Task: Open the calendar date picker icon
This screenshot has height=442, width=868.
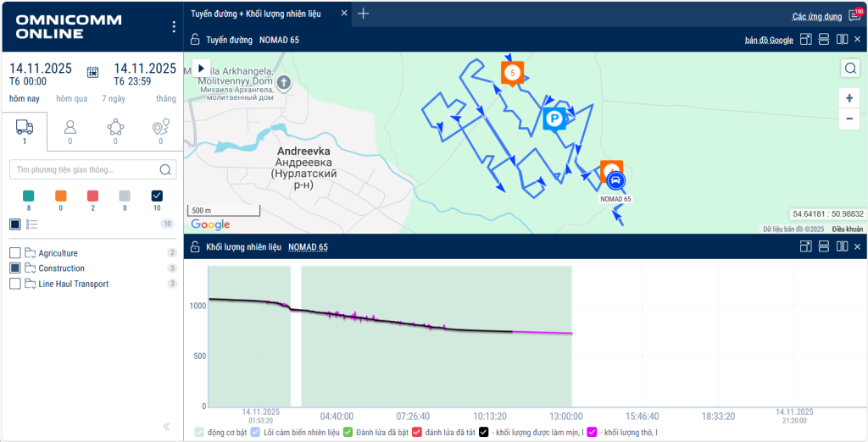Action: 93,74
